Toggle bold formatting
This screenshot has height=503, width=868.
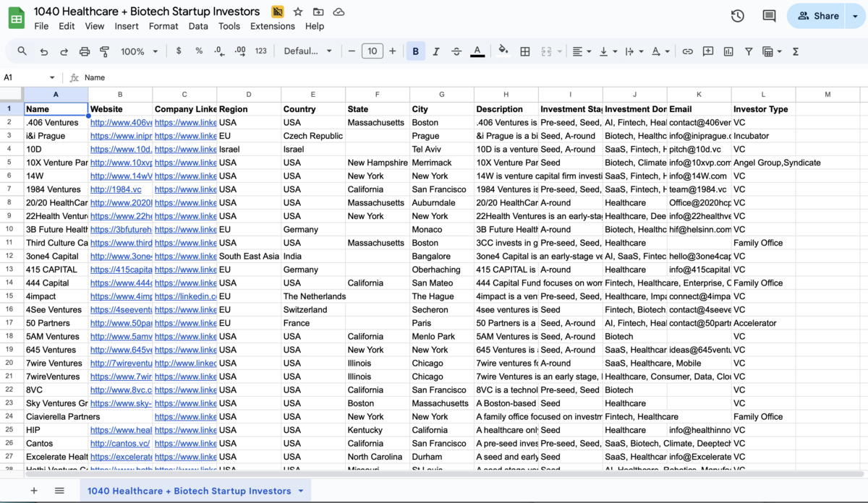click(x=415, y=51)
